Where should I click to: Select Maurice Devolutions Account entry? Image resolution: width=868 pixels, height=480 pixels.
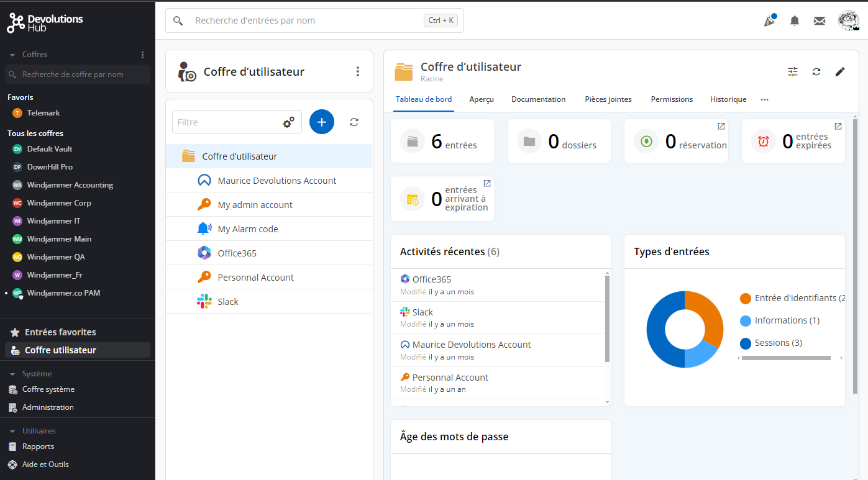(x=269, y=181)
